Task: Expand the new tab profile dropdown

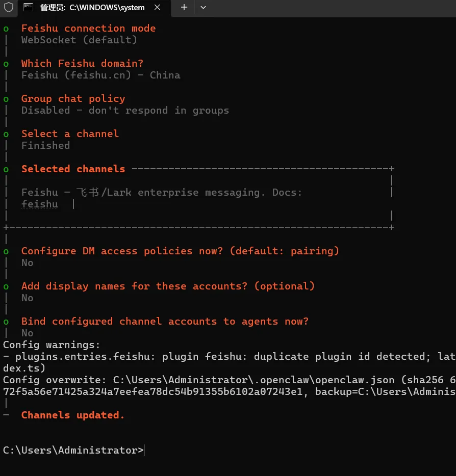Action: coord(203,7)
